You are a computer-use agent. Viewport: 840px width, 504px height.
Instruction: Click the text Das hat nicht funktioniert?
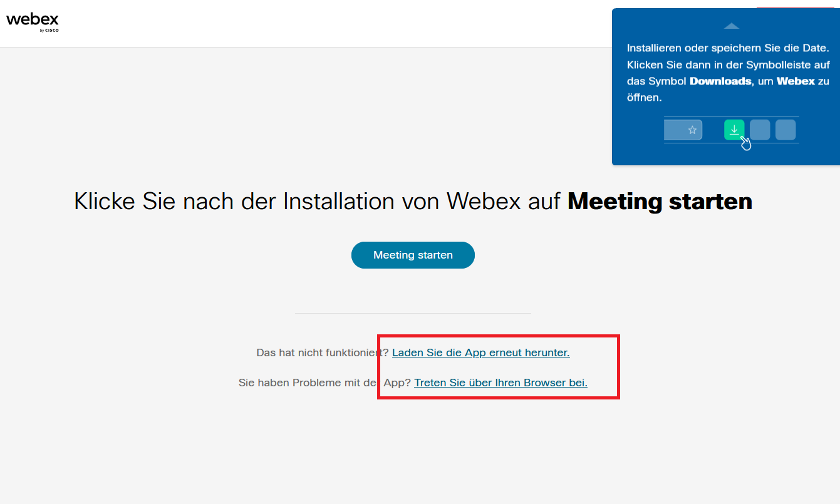(x=323, y=352)
